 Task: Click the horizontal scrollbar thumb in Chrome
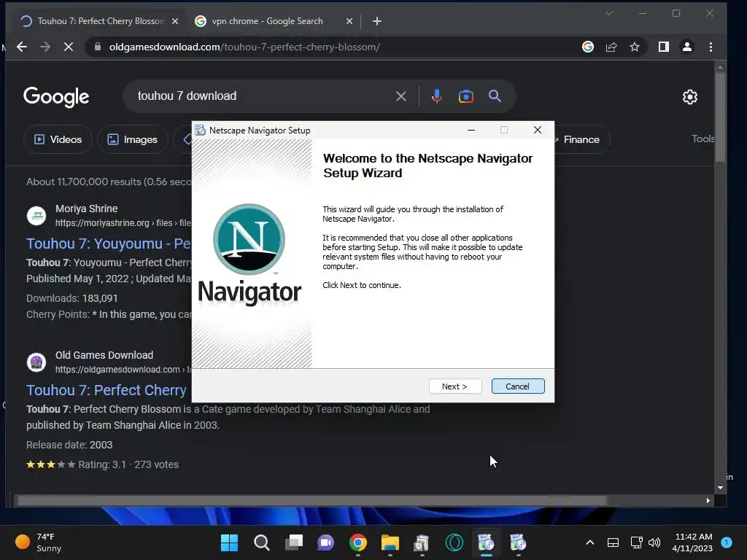coord(312,500)
